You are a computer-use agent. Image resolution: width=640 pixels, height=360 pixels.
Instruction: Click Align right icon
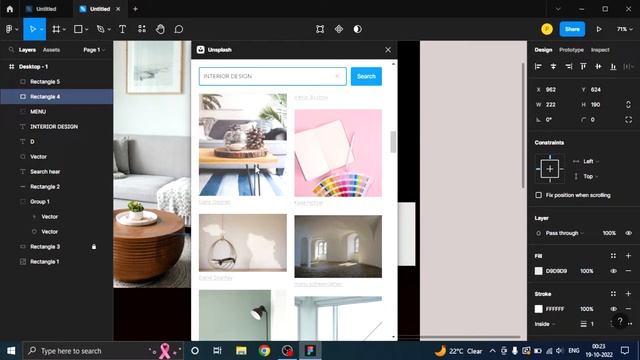[569, 66]
